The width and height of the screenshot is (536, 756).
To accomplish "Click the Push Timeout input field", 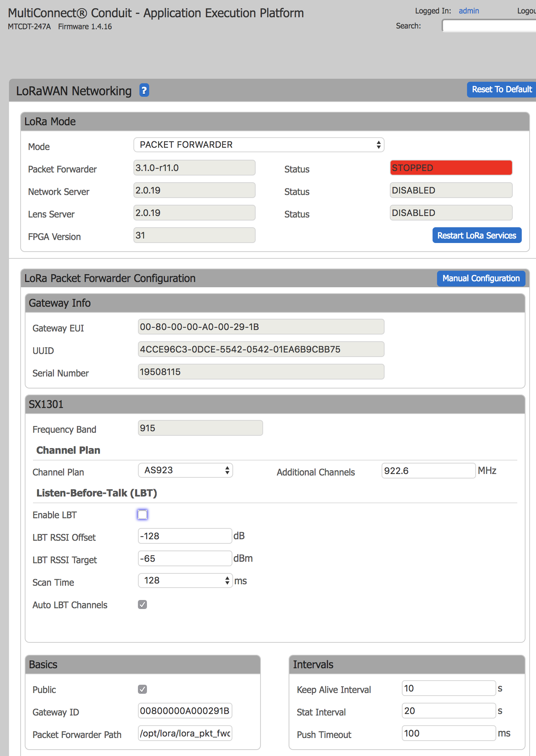I will pos(449,733).
